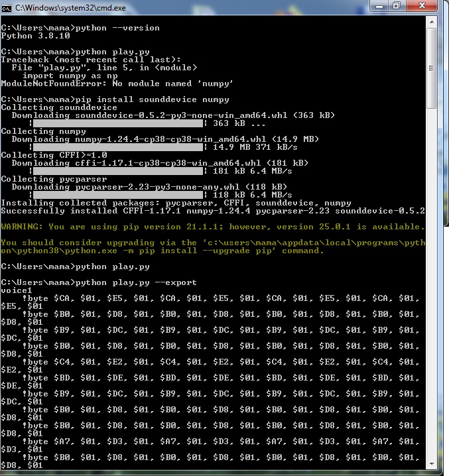Click 'Collecting sounddevice' line
Viewport: 449px width, 476px height.
[59, 107]
